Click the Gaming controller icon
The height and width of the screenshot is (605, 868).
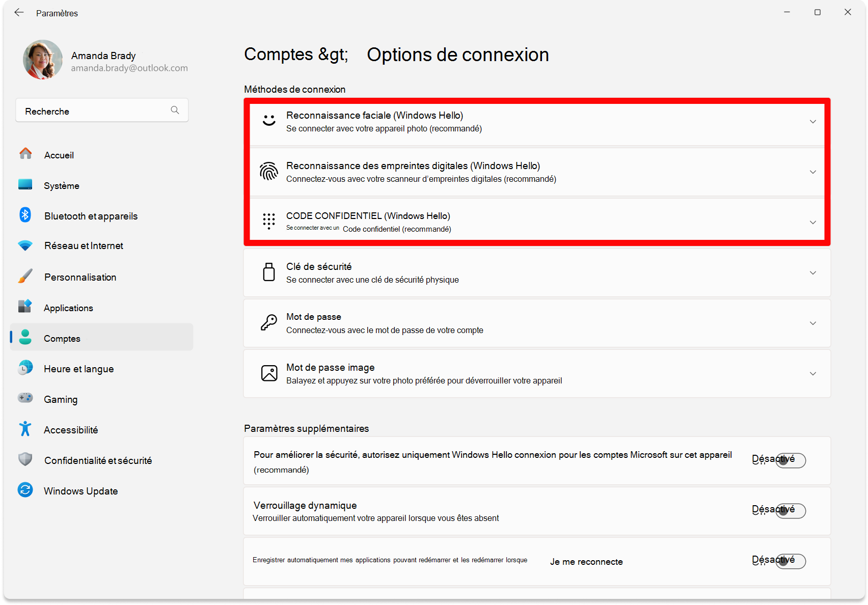pyautogui.click(x=25, y=397)
